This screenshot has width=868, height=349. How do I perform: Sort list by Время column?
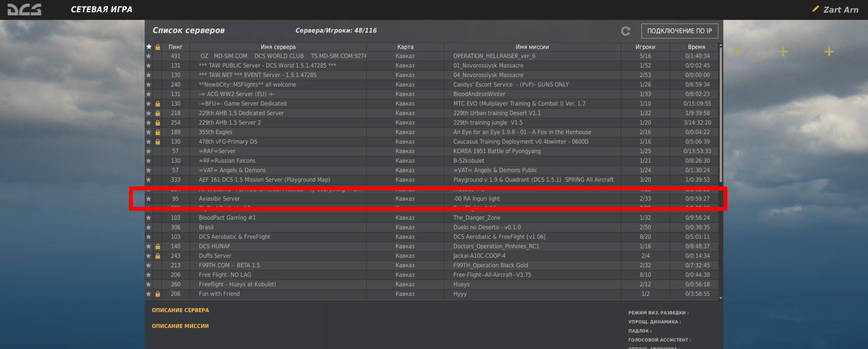697,47
